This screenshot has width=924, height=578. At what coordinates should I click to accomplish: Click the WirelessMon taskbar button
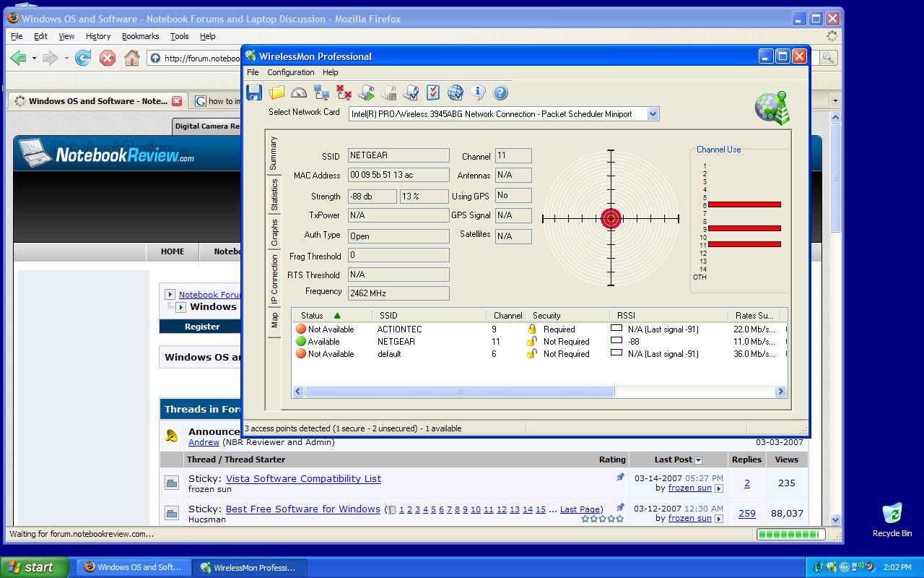click(249, 567)
